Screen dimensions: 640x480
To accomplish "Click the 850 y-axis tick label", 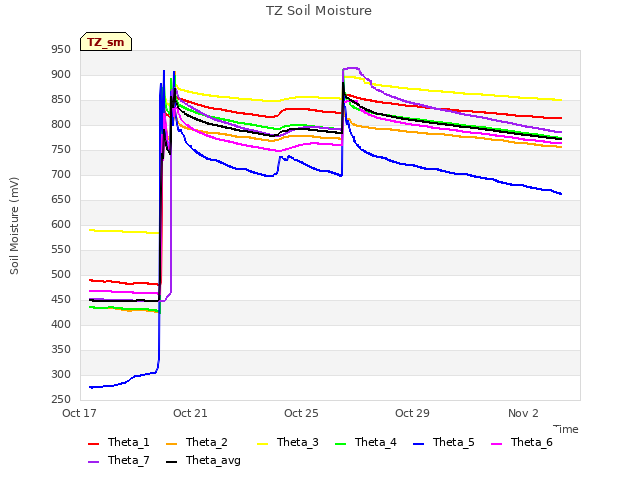I will pos(61,100).
